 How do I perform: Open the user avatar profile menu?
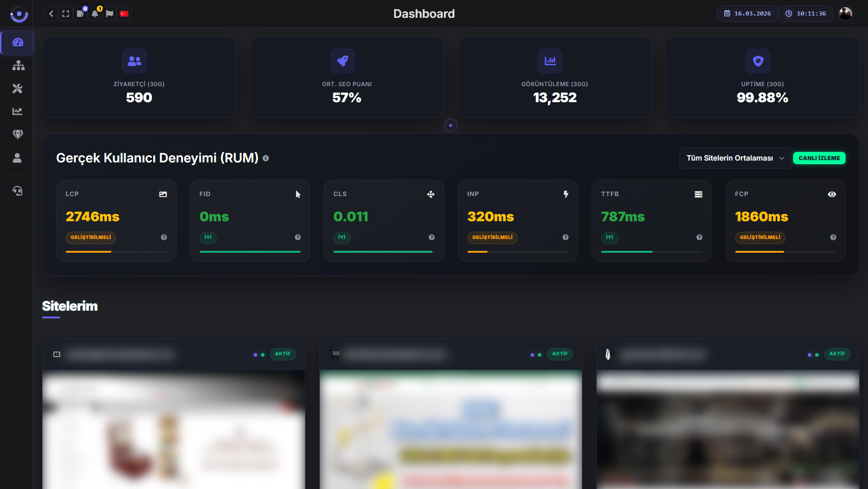pyautogui.click(x=845, y=14)
